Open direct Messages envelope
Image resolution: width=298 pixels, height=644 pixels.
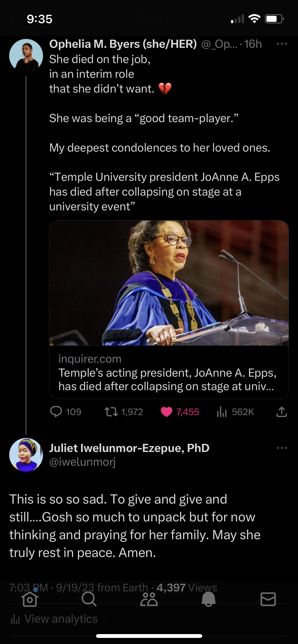pos(268,599)
